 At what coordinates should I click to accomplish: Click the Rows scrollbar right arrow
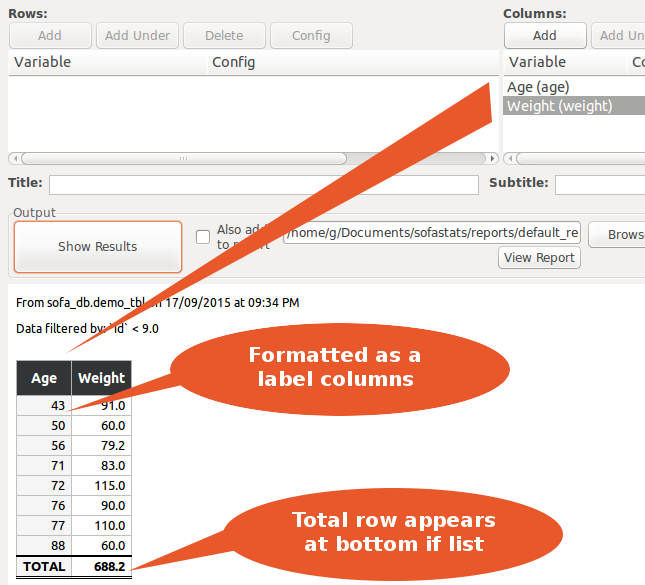[491, 158]
